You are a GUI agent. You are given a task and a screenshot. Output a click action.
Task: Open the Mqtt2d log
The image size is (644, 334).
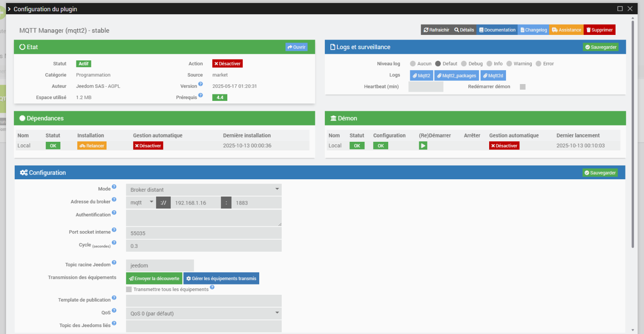[x=493, y=75]
